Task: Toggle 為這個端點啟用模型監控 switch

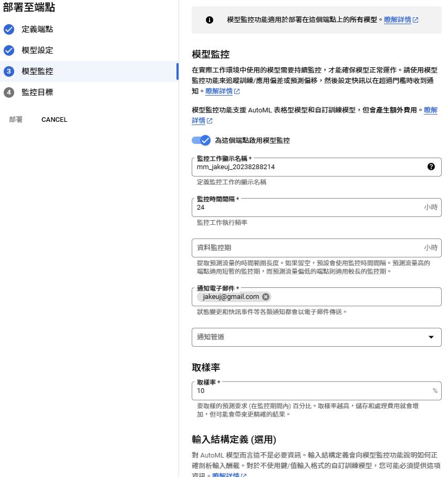Action: click(201, 140)
